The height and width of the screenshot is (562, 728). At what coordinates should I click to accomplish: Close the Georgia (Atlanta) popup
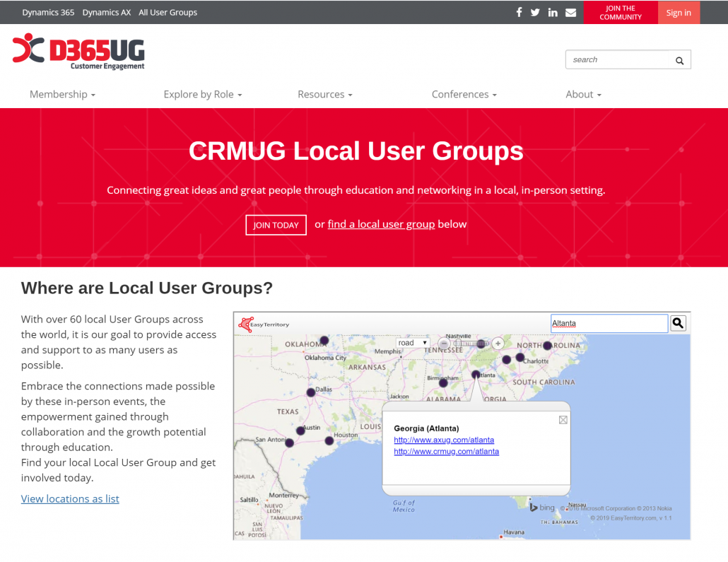point(563,420)
